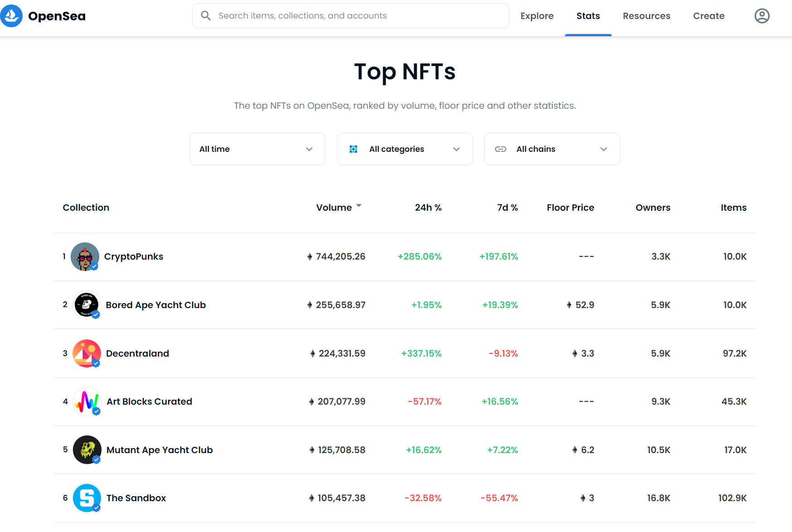
Task: Click the All categories grid icon
Action: click(353, 149)
